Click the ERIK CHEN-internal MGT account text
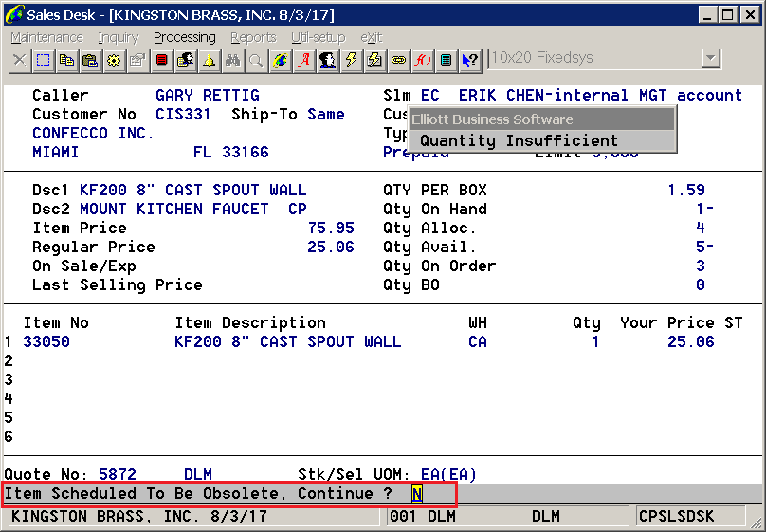 click(x=600, y=95)
